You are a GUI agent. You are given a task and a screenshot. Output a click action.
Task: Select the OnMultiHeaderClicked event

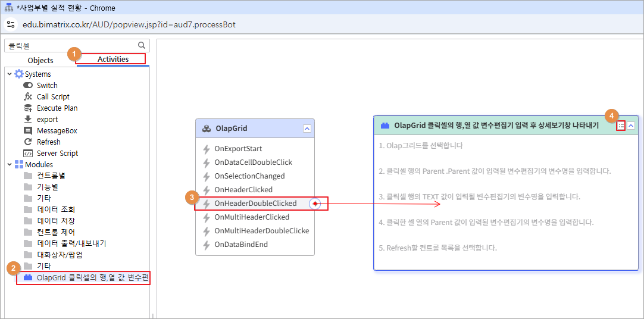coord(252,217)
